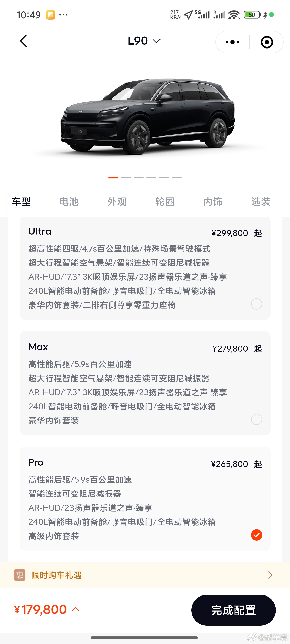Open the L90 model dropdown
The width and height of the screenshot is (290, 644).
click(144, 41)
